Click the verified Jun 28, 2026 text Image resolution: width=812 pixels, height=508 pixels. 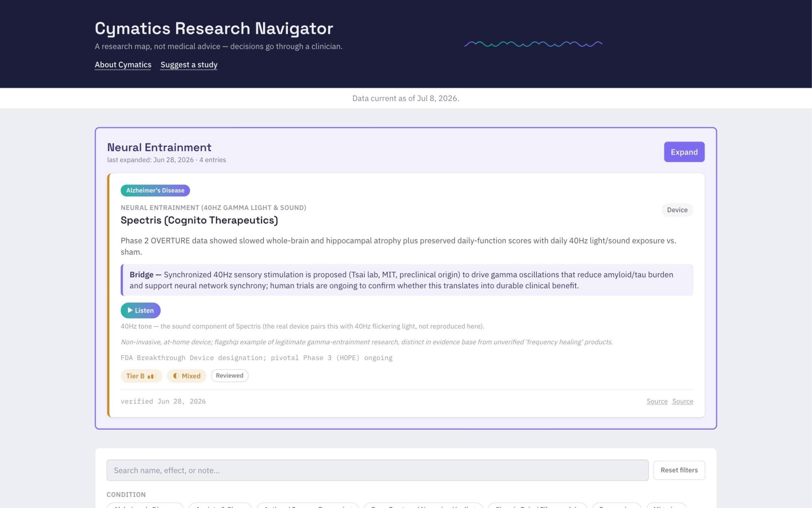[163, 402]
